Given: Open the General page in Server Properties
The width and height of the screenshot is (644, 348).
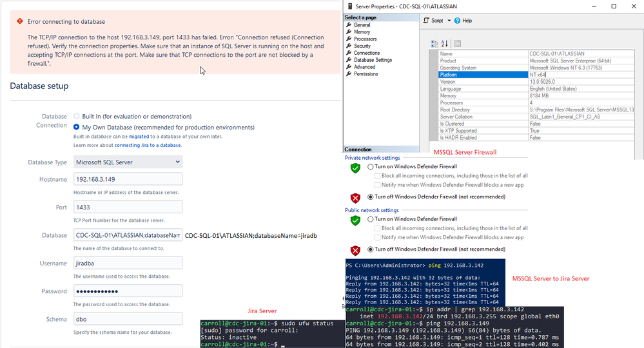Looking at the screenshot, I should coord(362,25).
